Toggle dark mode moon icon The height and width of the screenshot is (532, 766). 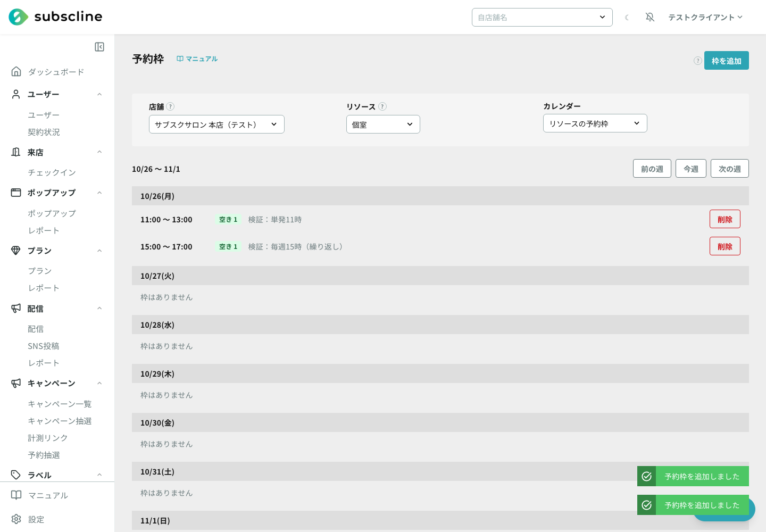pyautogui.click(x=627, y=18)
